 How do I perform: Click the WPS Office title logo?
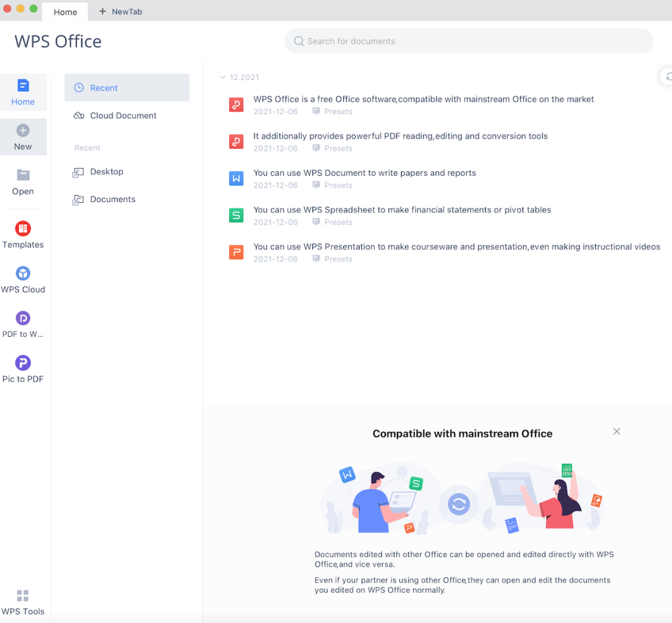coord(58,41)
